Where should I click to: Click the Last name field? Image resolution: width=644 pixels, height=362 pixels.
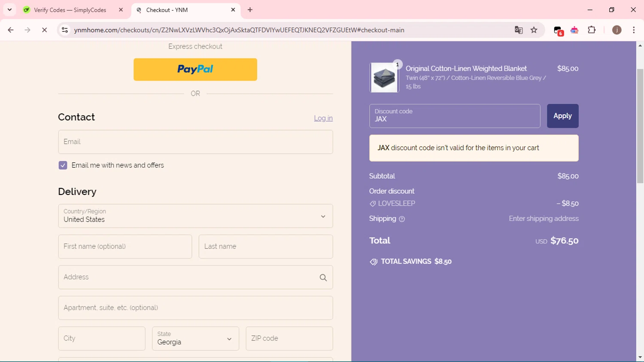[x=266, y=246]
